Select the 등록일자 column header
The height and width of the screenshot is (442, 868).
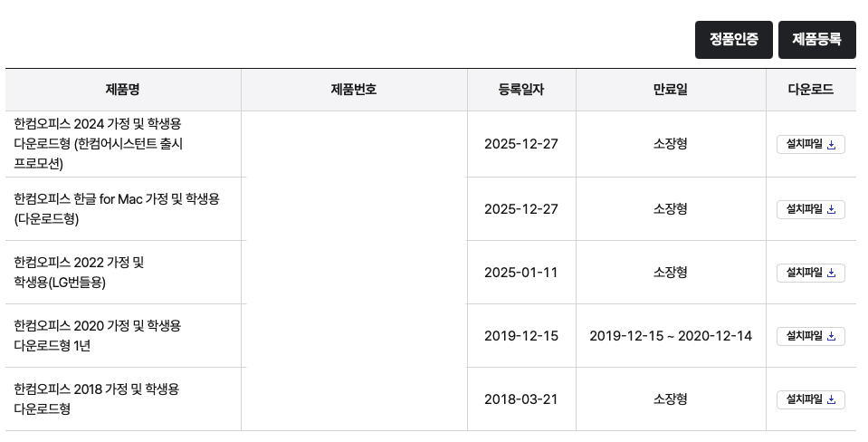(x=521, y=90)
